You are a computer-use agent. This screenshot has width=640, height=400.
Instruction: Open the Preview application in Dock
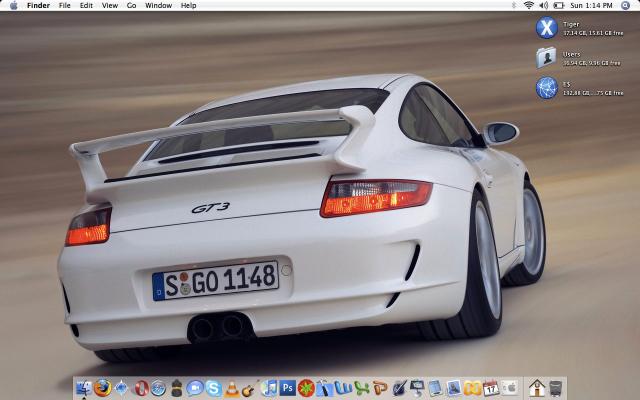[x=454, y=388]
